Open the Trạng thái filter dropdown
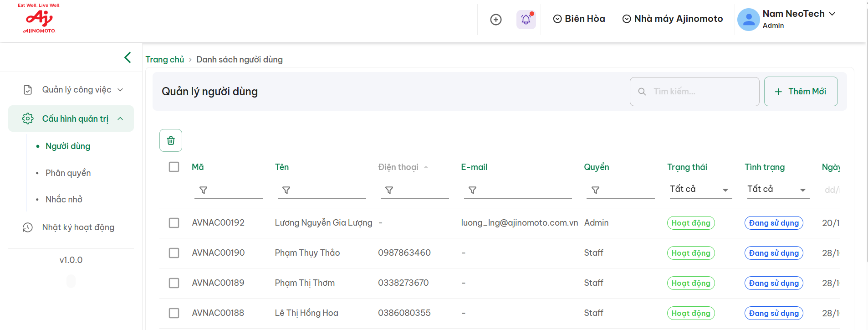This screenshot has width=868, height=330. [x=700, y=189]
